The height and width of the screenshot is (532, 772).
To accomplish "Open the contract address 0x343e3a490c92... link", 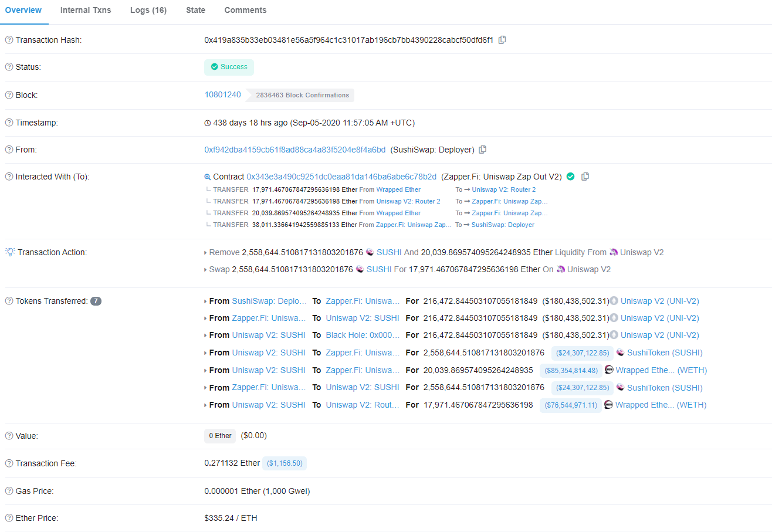I will (341, 177).
